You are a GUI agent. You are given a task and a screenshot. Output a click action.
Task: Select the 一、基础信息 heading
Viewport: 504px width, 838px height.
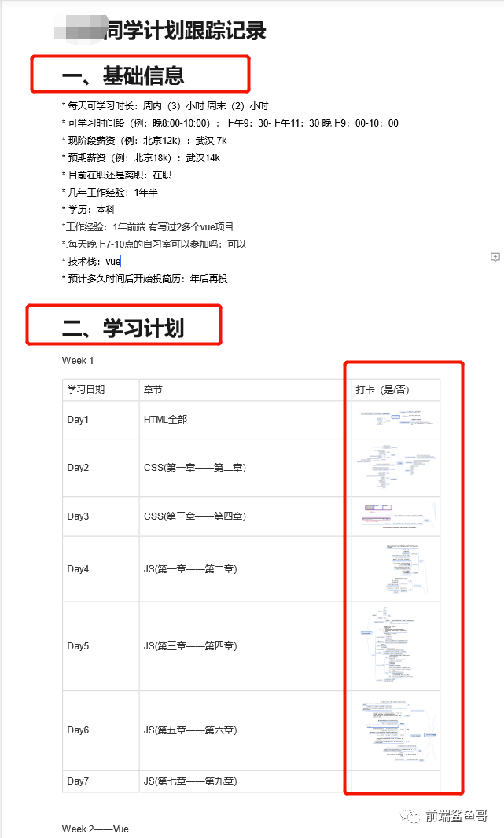click(x=123, y=75)
